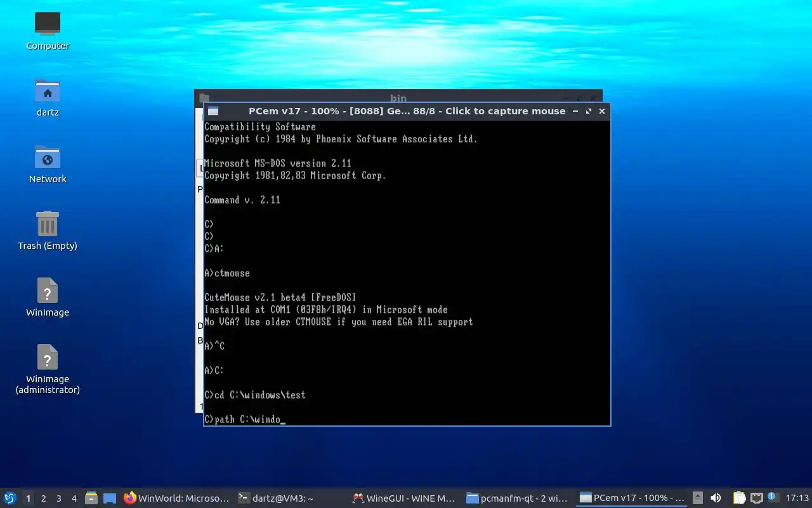Close the PCem window
Image resolution: width=812 pixels, height=508 pixels.
point(602,111)
